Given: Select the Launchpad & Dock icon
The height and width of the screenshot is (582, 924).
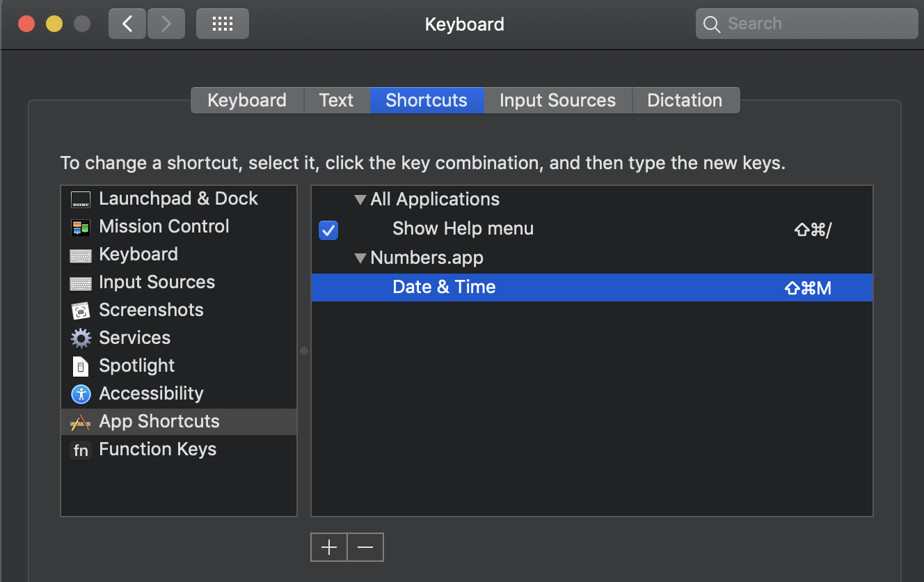Looking at the screenshot, I should pos(80,198).
